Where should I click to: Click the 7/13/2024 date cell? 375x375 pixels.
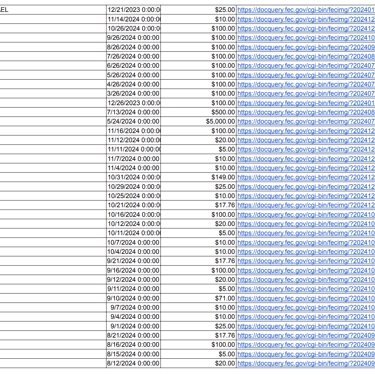[x=133, y=112]
